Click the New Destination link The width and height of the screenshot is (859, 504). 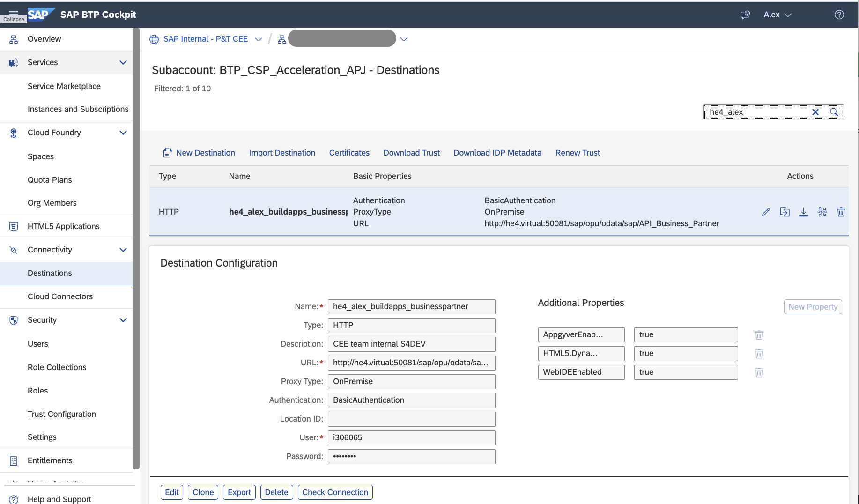pyautogui.click(x=205, y=153)
